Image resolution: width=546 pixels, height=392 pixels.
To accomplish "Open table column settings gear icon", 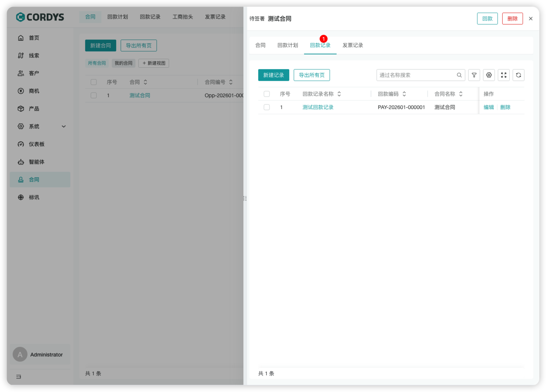I will (x=489, y=75).
